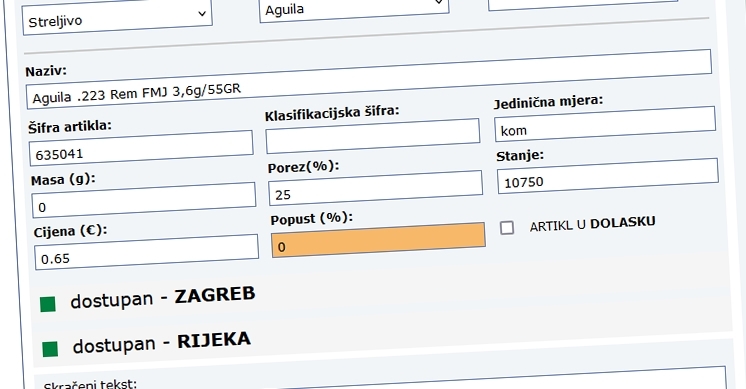Click the Naziv input field
The image size is (746, 389).
click(x=369, y=79)
